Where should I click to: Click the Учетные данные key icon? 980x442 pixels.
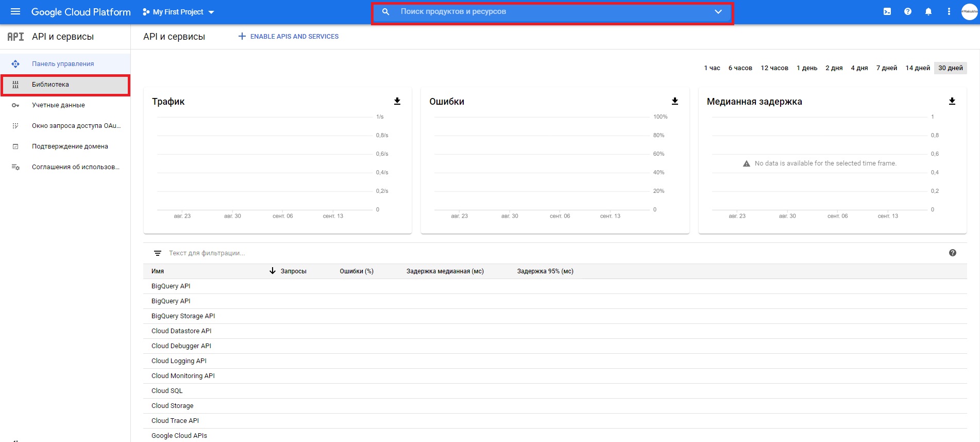pyautogui.click(x=15, y=105)
